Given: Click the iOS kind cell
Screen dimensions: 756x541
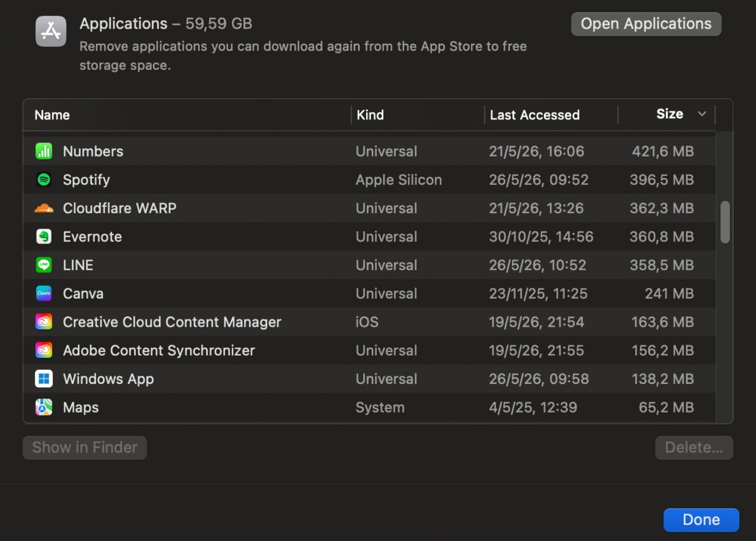Looking at the screenshot, I should coord(367,322).
